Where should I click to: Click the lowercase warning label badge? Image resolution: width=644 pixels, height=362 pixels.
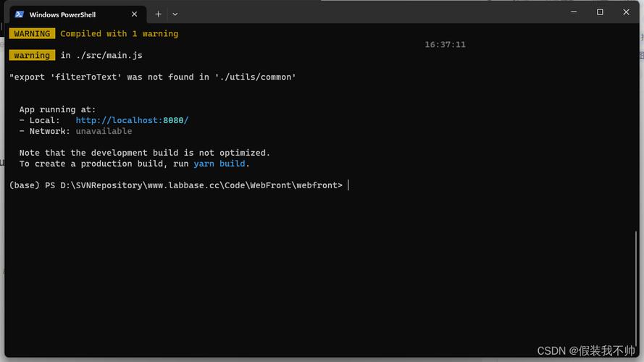point(32,56)
